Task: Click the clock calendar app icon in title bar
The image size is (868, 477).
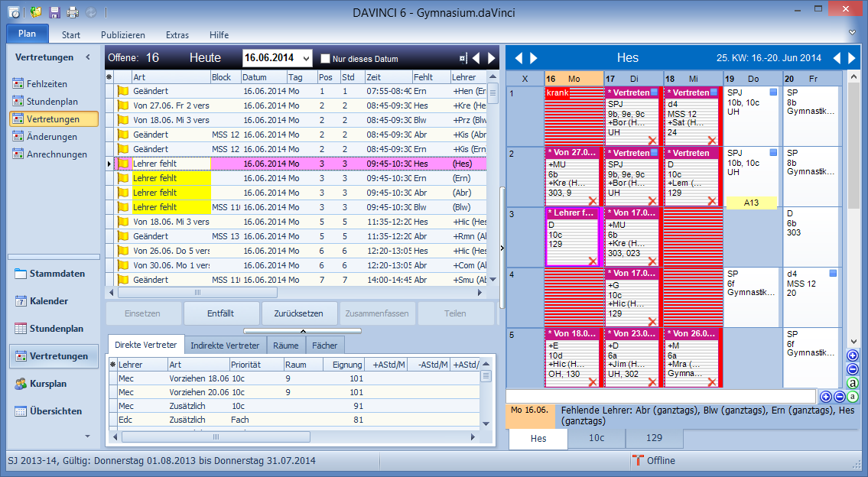Action: click(15, 11)
